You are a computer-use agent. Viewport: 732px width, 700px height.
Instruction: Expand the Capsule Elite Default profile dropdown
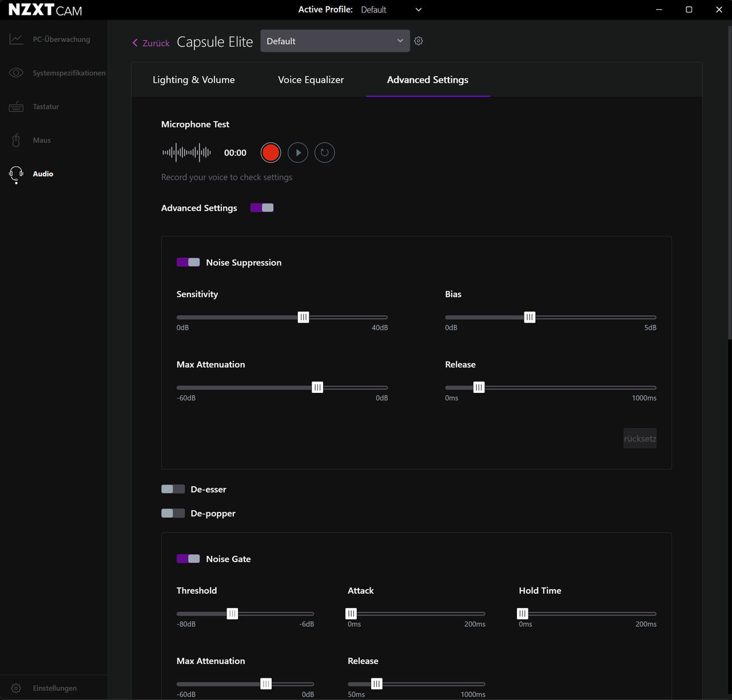(x=335, y=41)
